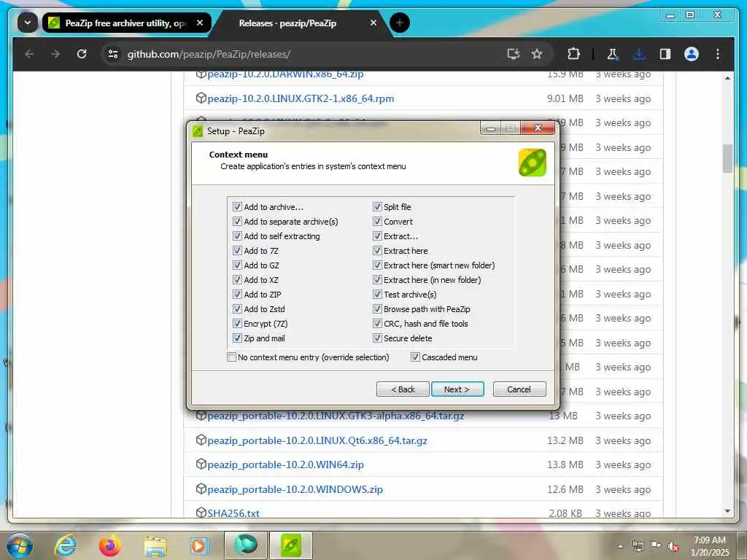Image resolution: width=747 pixels, height=560 pixels.
Task: Show hidden system tray icons
Action: (620, 546)
